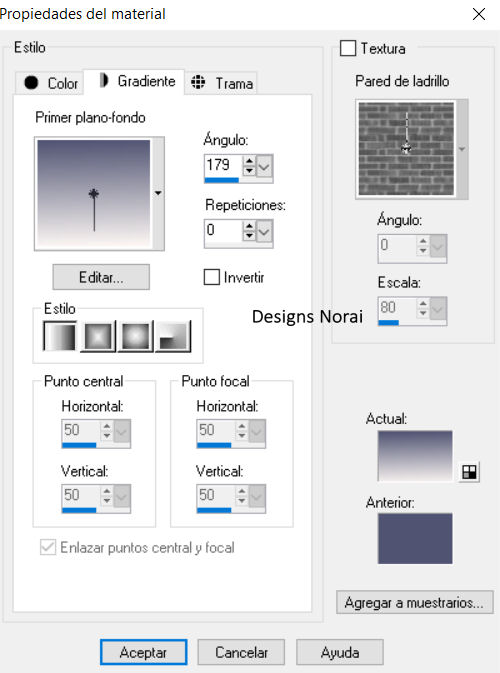Screen dimensions: 500x673
Task: Increase the Ángulo value with up arrow
Action: (x=249, y=161)
